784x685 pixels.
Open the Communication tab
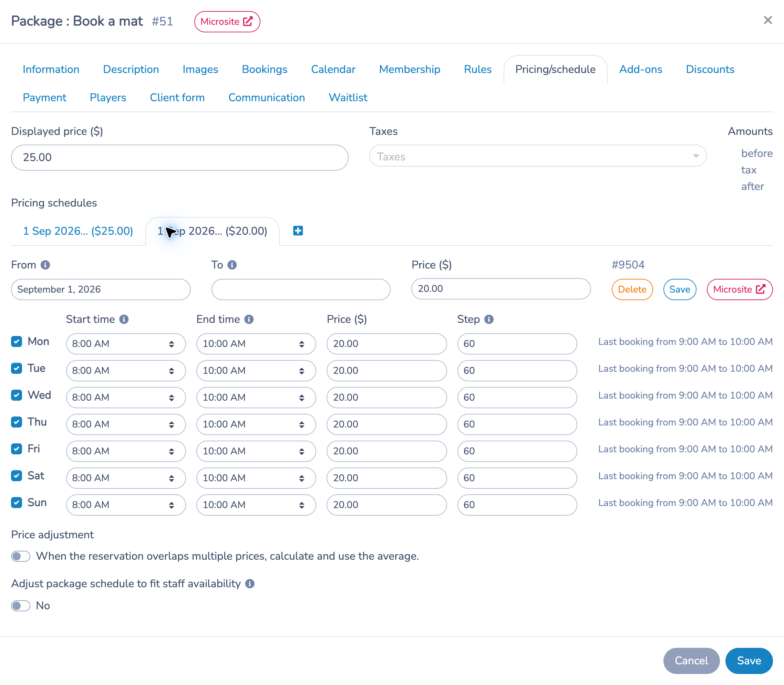[267, 97]
